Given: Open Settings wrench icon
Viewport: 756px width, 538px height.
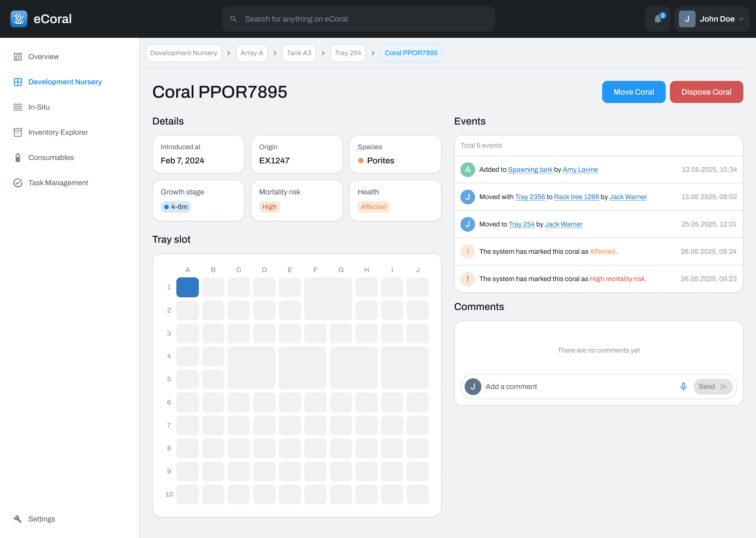Looking at the screenshot, I should 18,519.
